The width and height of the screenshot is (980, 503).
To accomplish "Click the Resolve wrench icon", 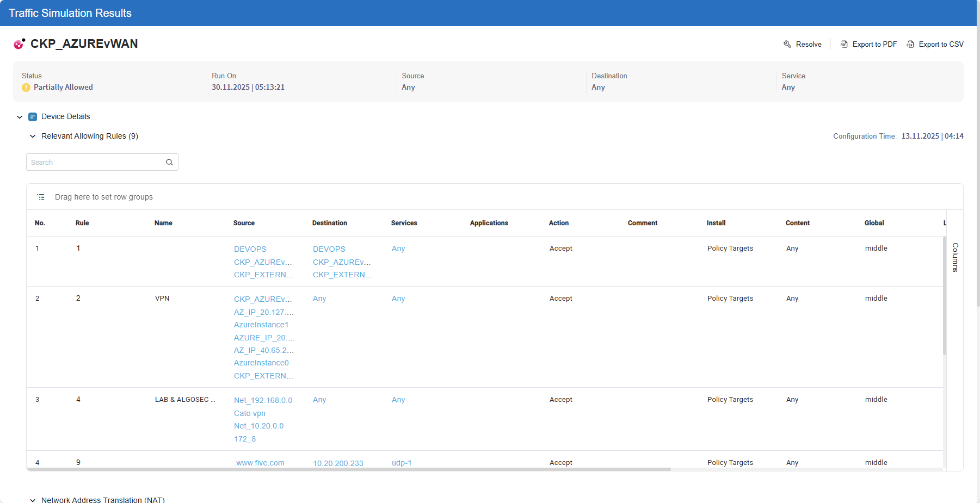I will click(787, 44).
